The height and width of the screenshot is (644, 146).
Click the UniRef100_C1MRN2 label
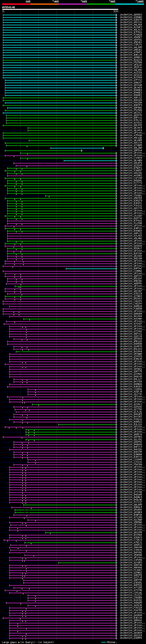tap(131, 271)
